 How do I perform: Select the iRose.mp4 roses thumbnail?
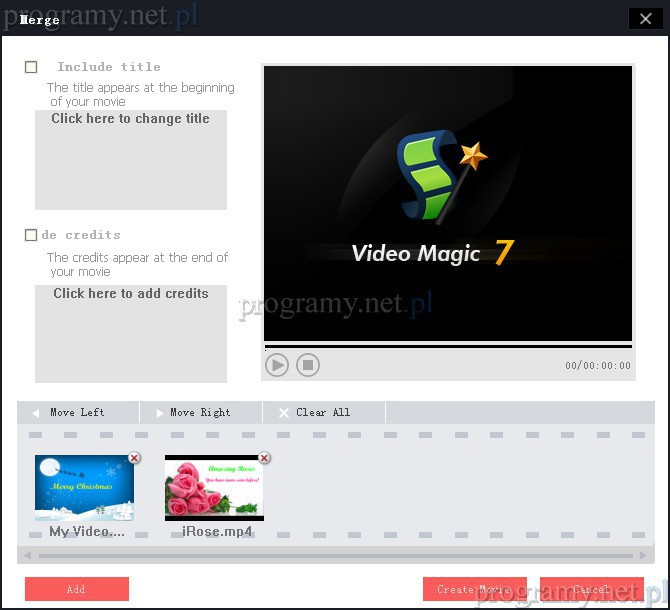214,488
